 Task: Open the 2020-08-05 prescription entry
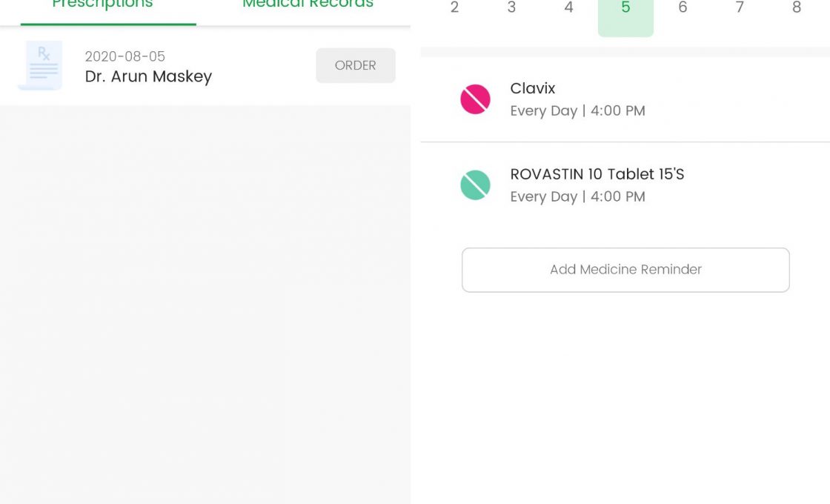[148, 65]
